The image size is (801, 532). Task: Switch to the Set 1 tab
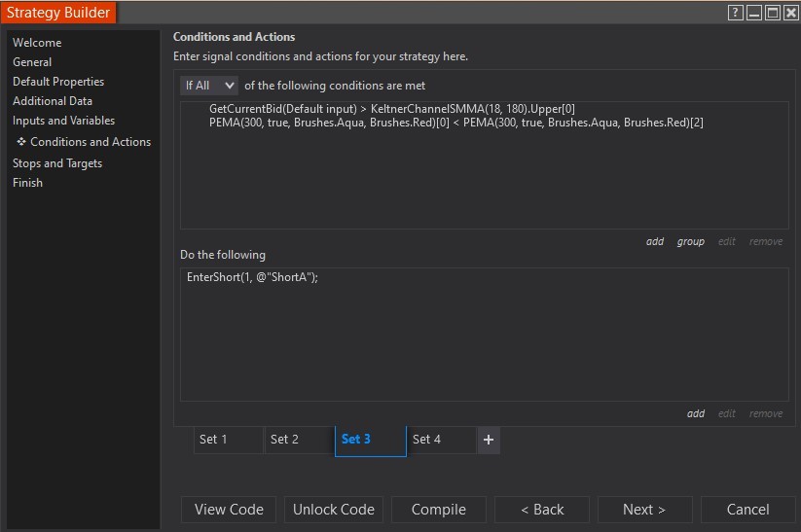pyautogui.click(x=228, y=440)
